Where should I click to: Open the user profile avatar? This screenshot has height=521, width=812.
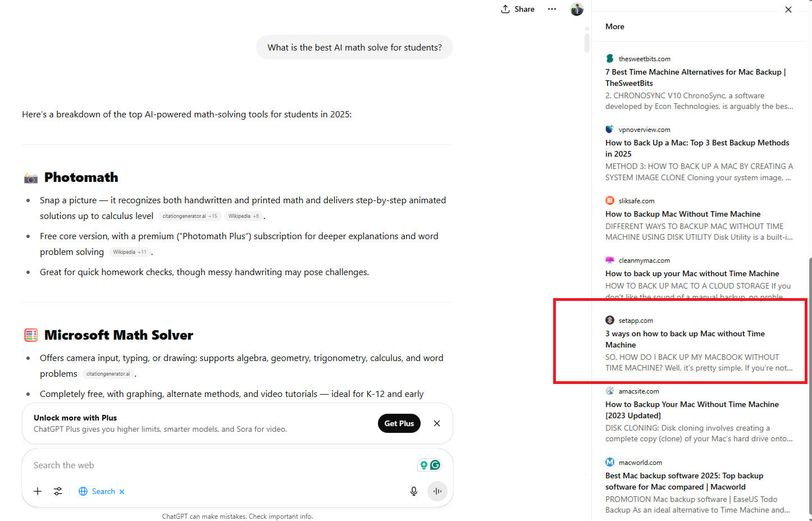(x=577, y=9)
